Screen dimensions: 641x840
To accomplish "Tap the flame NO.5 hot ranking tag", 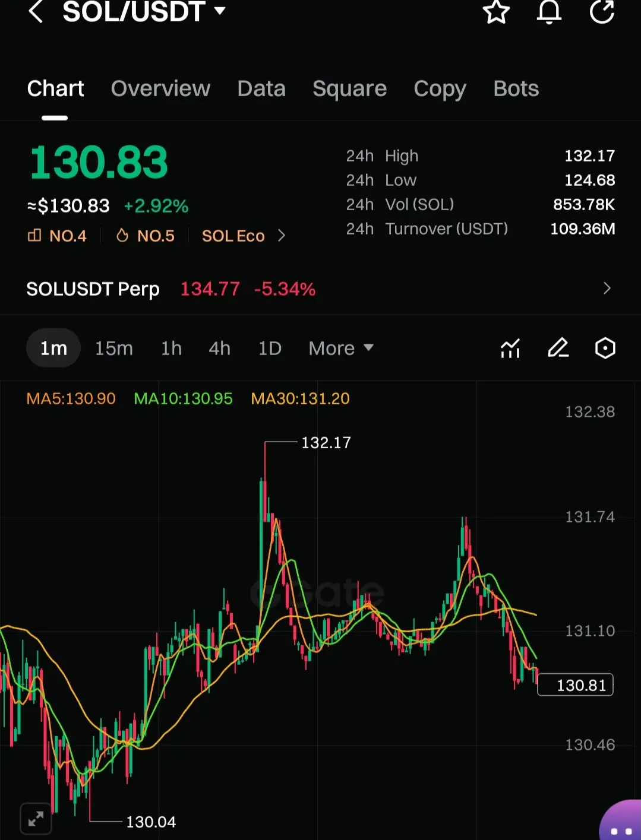I will [x=145, y=236].
